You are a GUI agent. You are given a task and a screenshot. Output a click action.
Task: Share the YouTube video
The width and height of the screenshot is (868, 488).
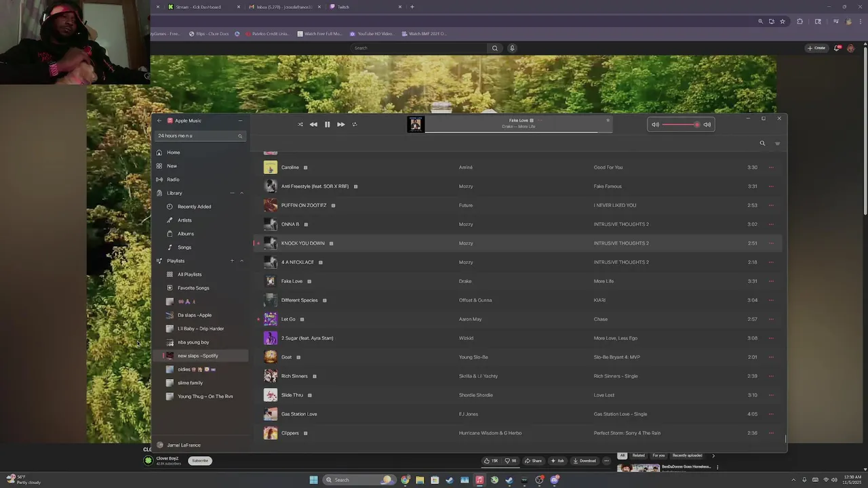pyautogui.click(x=533, y=461)
